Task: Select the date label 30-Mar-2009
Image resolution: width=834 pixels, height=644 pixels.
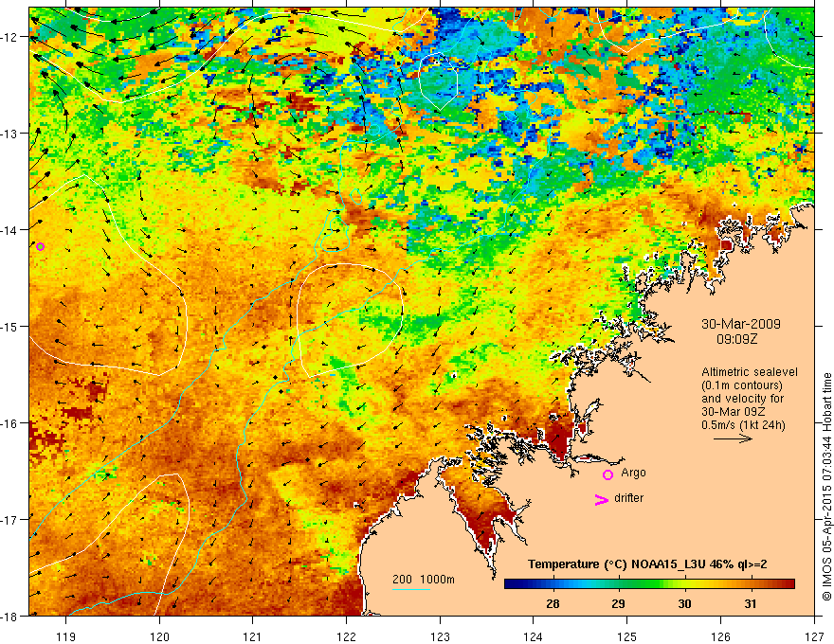Action: pyautogui.click(x=740, y=324)
